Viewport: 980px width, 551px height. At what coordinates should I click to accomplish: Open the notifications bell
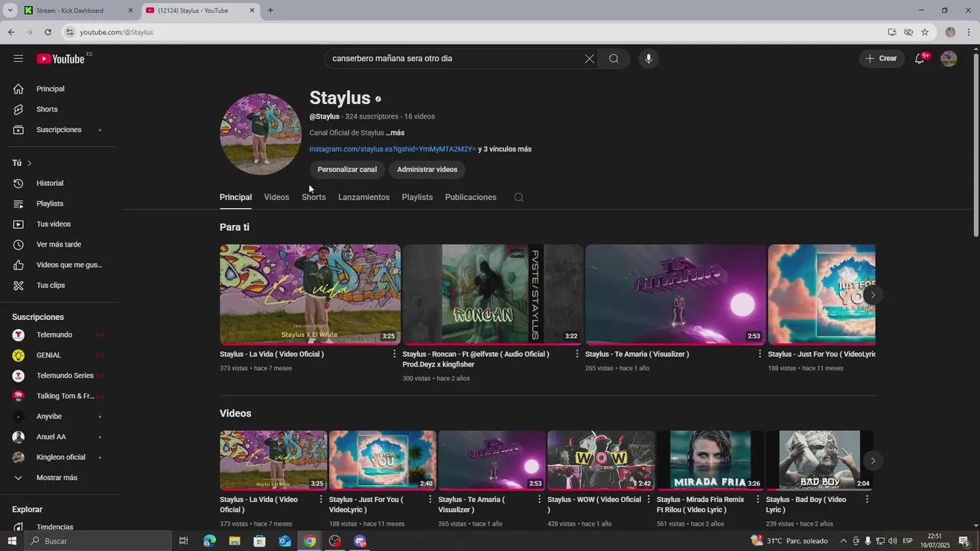[x=920, y=59]
